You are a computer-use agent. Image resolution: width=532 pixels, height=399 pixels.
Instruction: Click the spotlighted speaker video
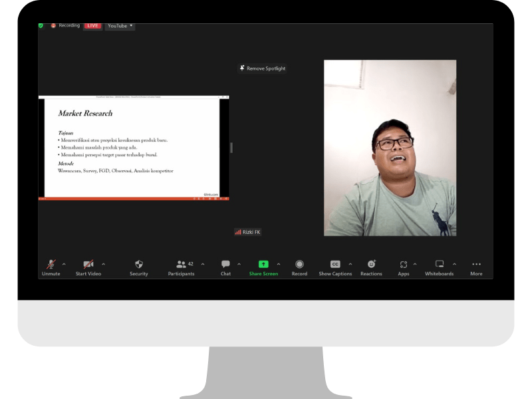click(x=390, y=148)
